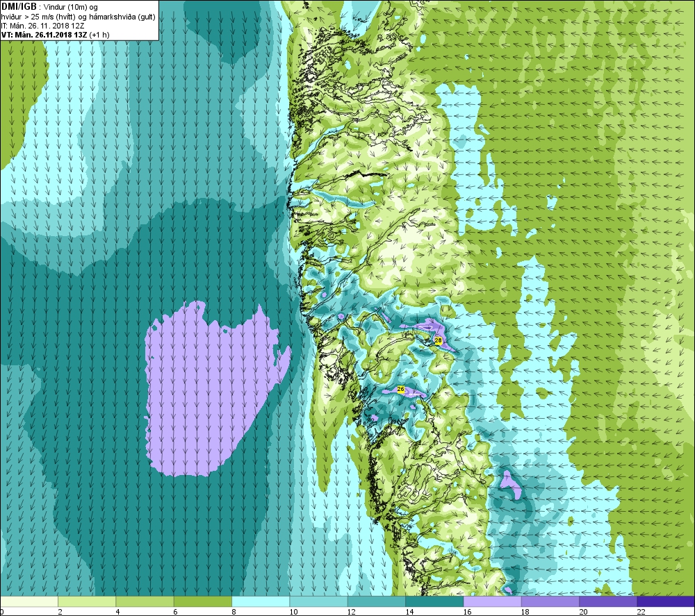695x616 pixels.
Task: Select the 8–10 m/s legend color
Action: tap(261, 601)
